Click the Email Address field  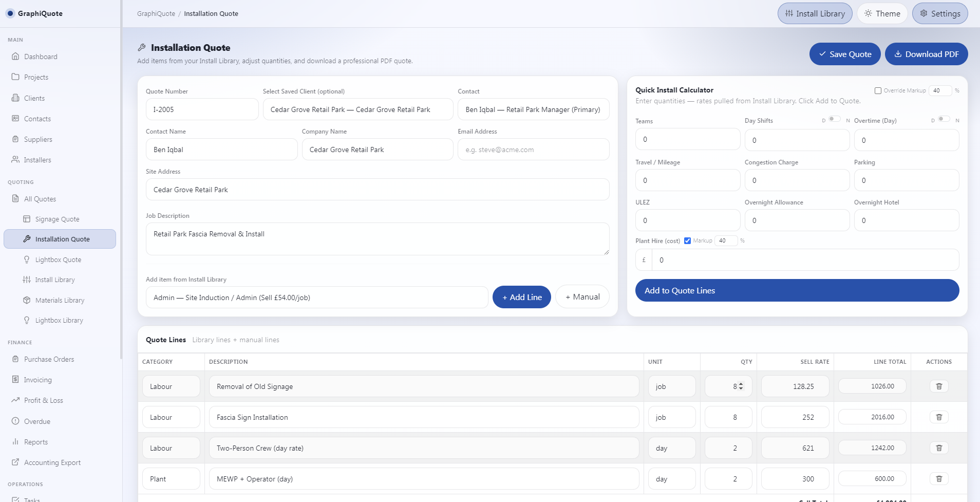533,150
